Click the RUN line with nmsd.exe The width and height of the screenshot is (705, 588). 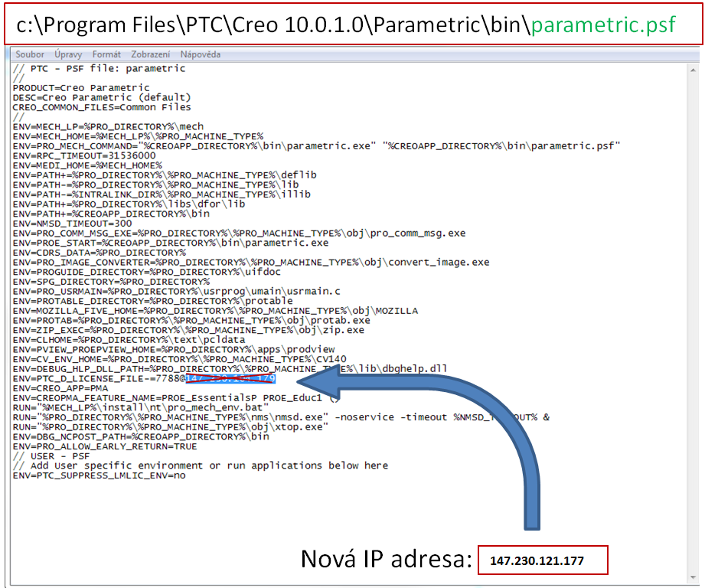coord(281,417)
